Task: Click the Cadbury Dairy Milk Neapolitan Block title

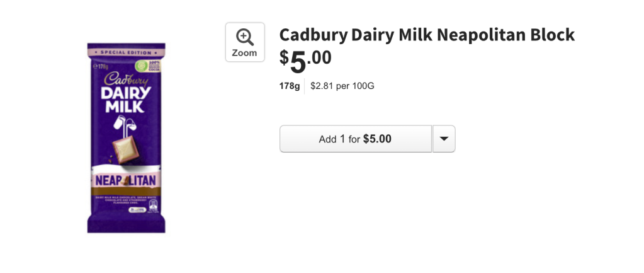Action: [427, 35]
